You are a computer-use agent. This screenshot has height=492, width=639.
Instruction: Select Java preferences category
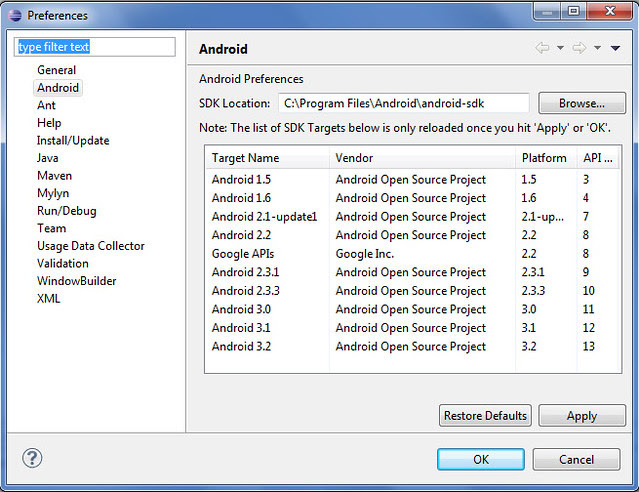(x=48, y=158)
